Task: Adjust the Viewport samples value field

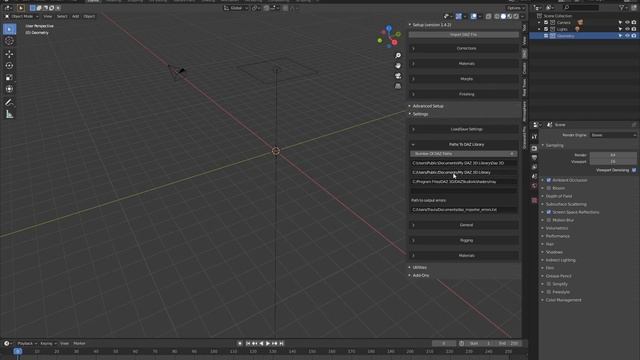Action: pos(613,162)
